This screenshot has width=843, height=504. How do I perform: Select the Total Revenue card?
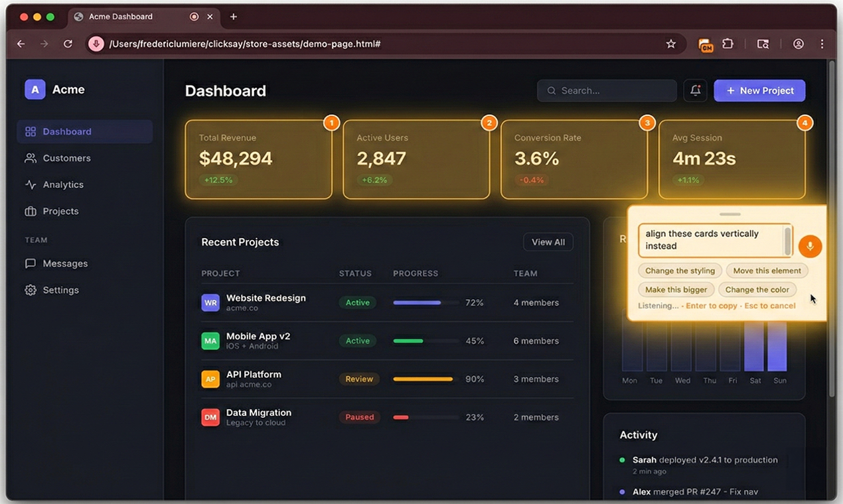click(258, 159)
